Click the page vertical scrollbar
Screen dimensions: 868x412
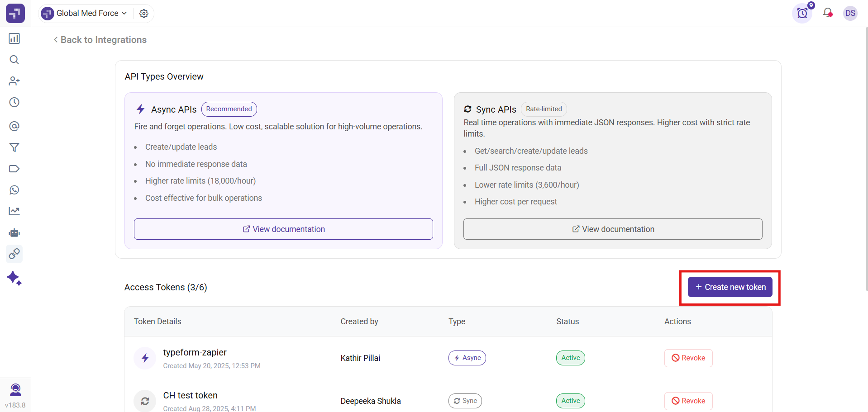[866, 158]
